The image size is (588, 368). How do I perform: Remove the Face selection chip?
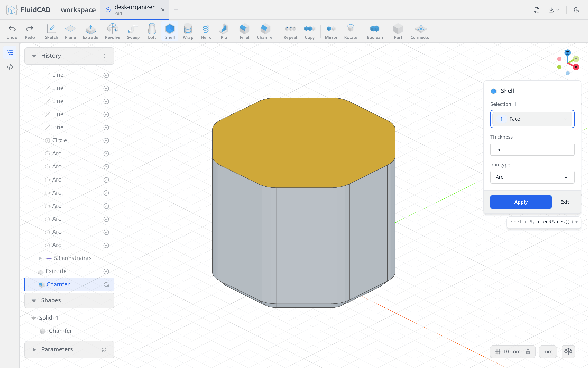coord(565,119)
